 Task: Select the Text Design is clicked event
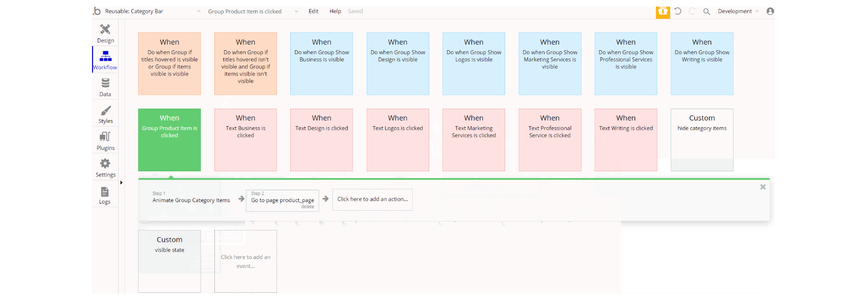coord(322,140)
